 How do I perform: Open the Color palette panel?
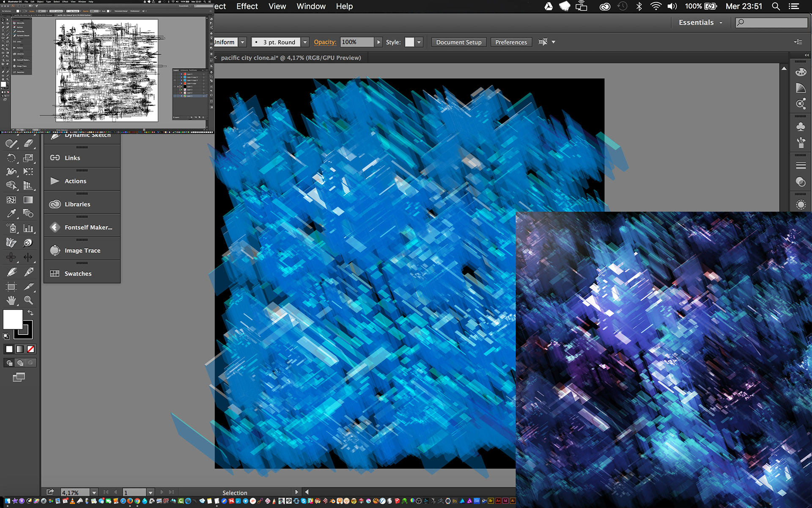click(x=801, y=72)
